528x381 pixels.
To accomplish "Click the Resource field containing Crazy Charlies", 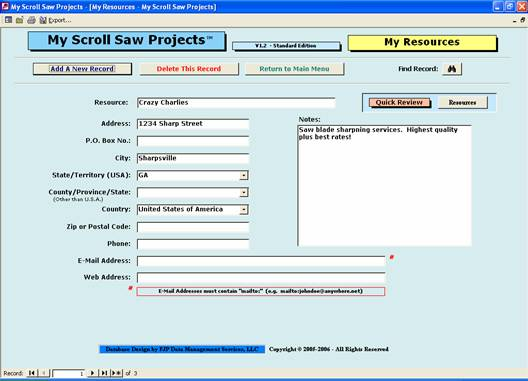I will 236,103.
